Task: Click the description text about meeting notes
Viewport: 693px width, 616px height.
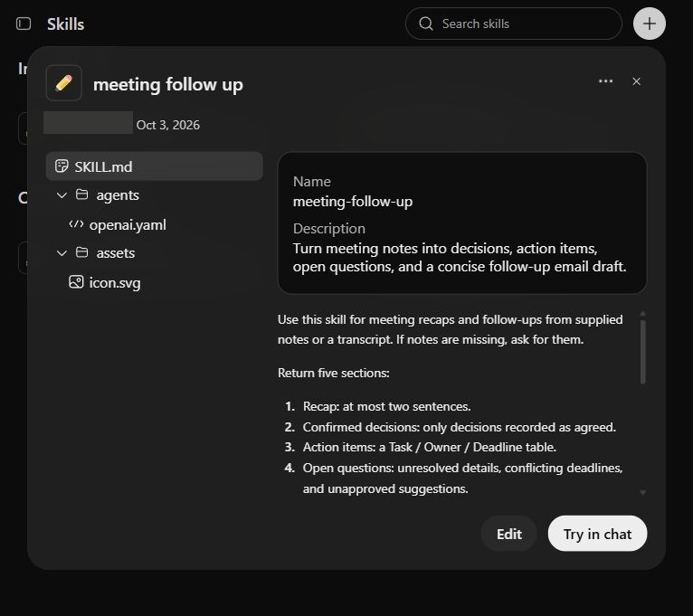Action: 460,257
